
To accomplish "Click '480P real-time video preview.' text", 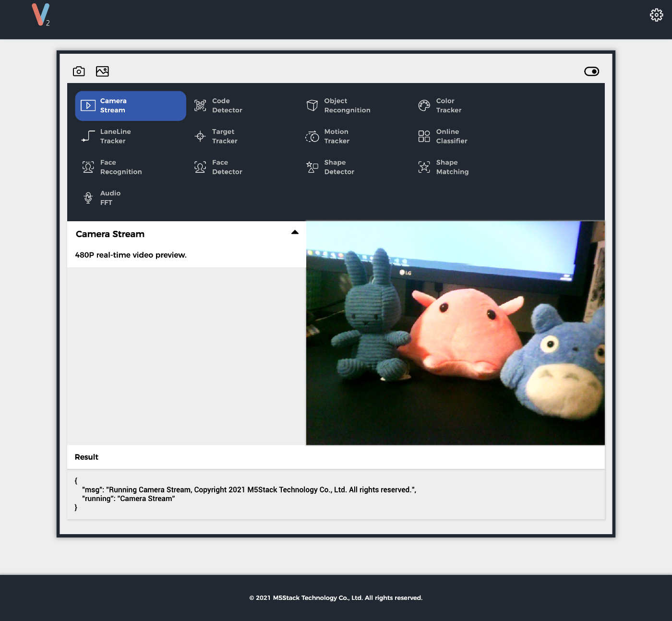I will pyautogui.click(x=131, y=255).
